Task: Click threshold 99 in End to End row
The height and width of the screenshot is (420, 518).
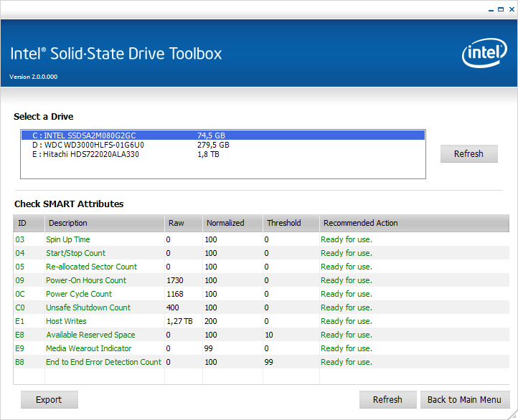Action: pyautogui.click(x=268, y=362)
